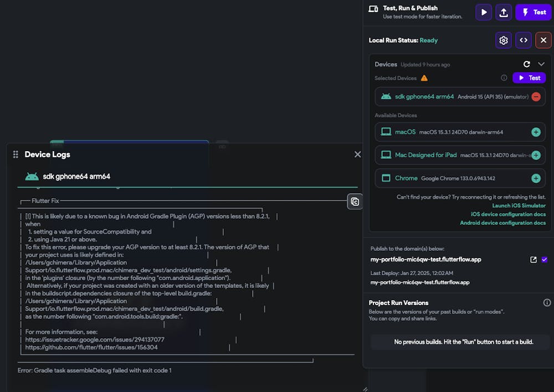Click Test button beside Selected Devices
554x392 pixels.
pos(529,78)
